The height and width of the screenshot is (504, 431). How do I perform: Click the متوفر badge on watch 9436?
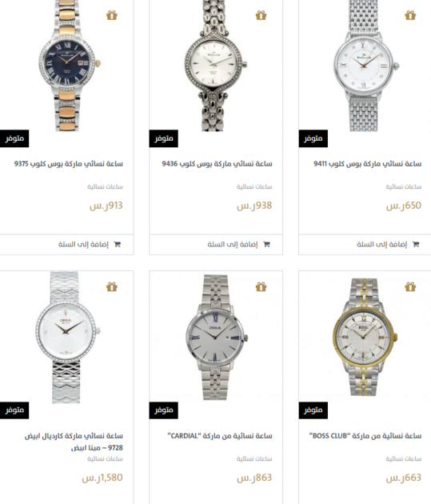point(163,138)
